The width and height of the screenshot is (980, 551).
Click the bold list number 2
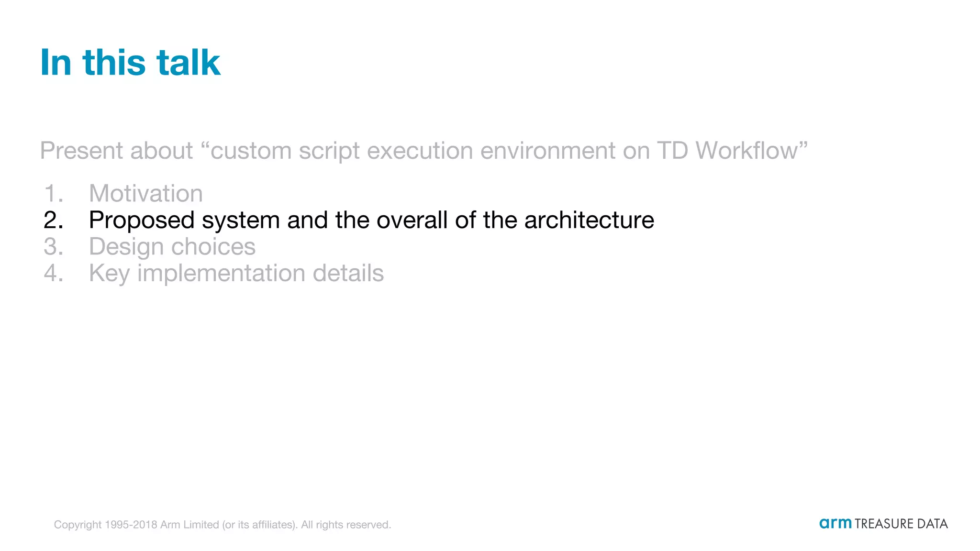[x=53, y=220]
